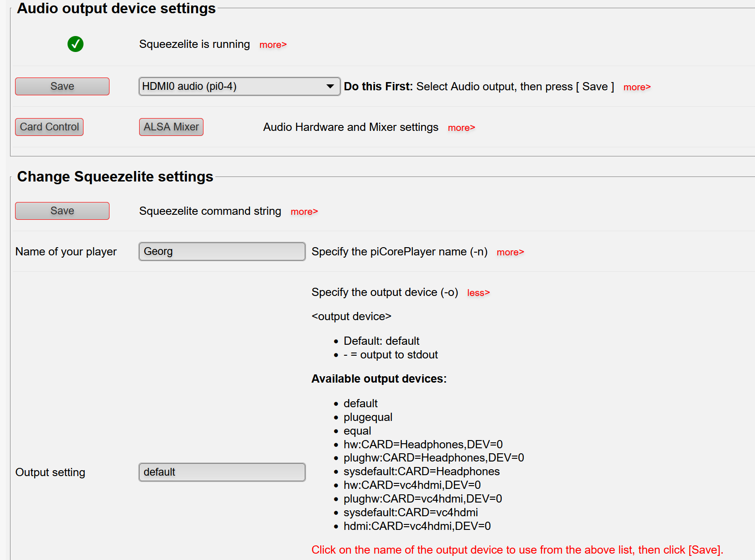Click 'Squeezelite command string' label
755x560 pixels.
(210, 211)
